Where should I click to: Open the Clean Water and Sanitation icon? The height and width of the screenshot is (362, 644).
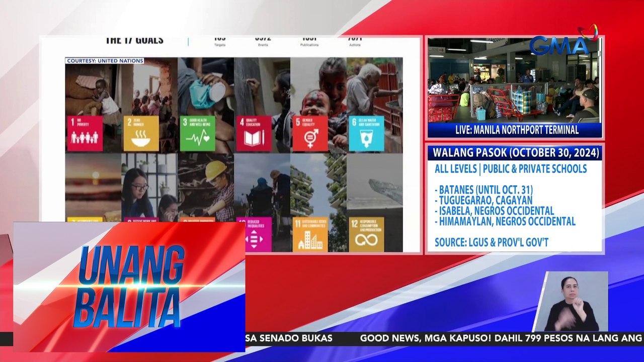pyautogui.click(x=366, y=133)
